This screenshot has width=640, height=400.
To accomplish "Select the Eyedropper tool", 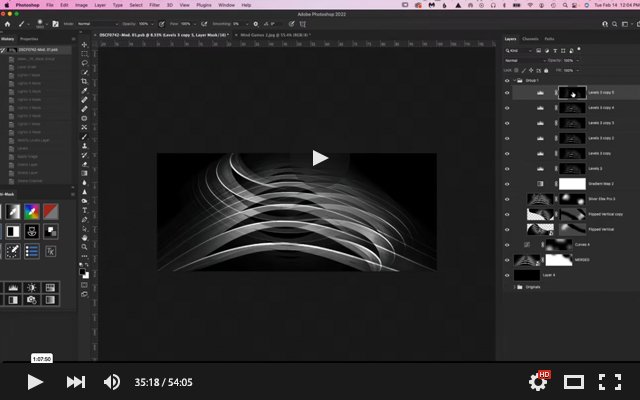I will [84, 91].
